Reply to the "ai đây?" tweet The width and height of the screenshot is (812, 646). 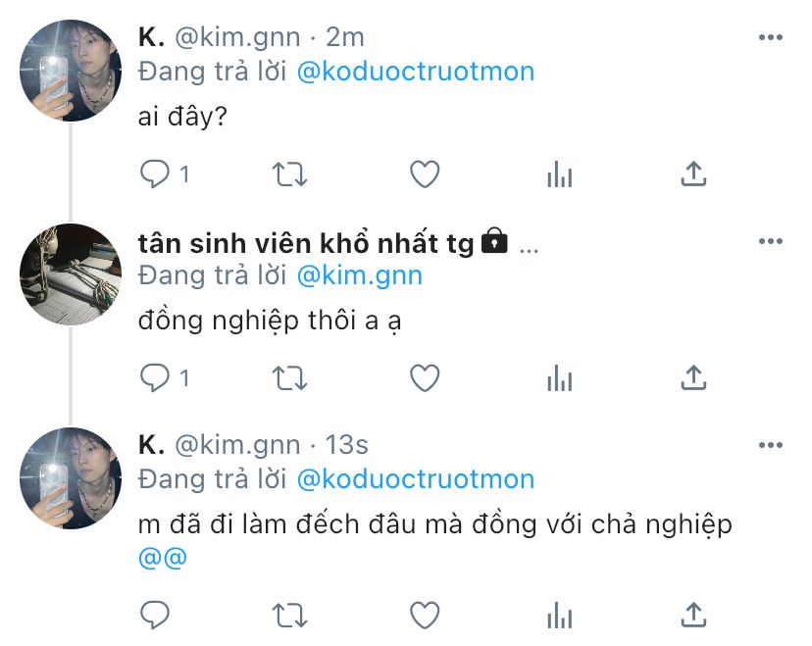click(155, 174)
